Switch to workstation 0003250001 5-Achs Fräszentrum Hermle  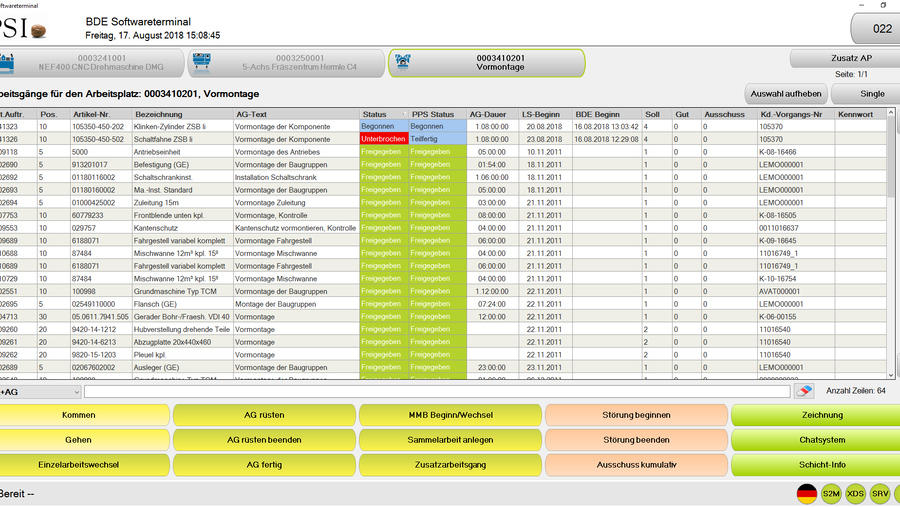pos(286,63)
